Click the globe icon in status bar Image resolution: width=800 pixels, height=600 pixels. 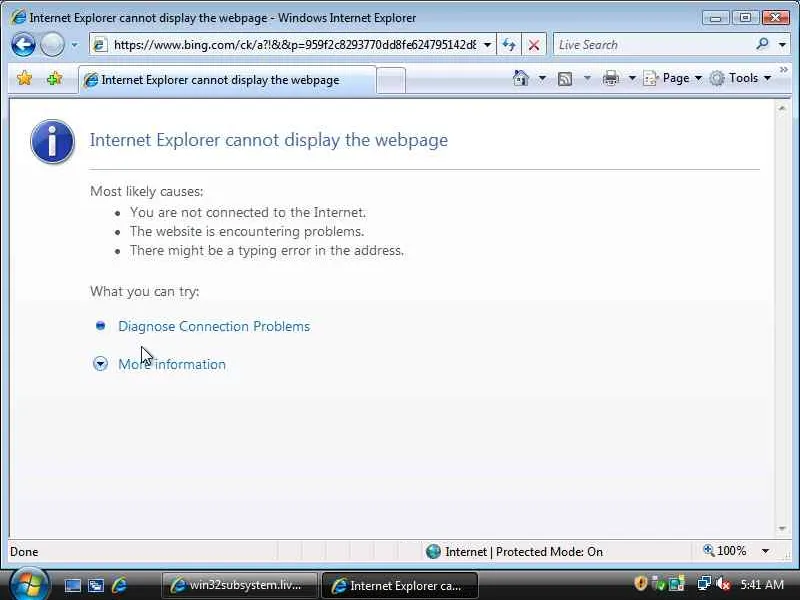(433, 552)
